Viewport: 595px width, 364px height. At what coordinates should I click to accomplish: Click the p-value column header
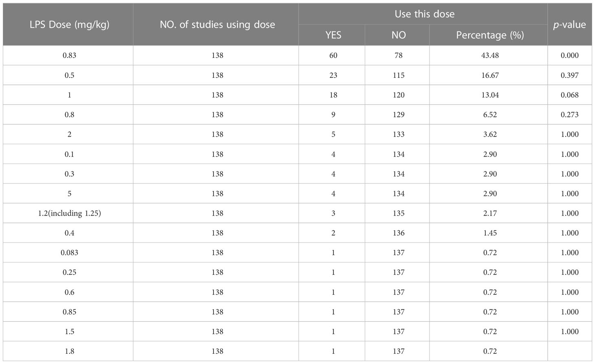tap(570, 24)
